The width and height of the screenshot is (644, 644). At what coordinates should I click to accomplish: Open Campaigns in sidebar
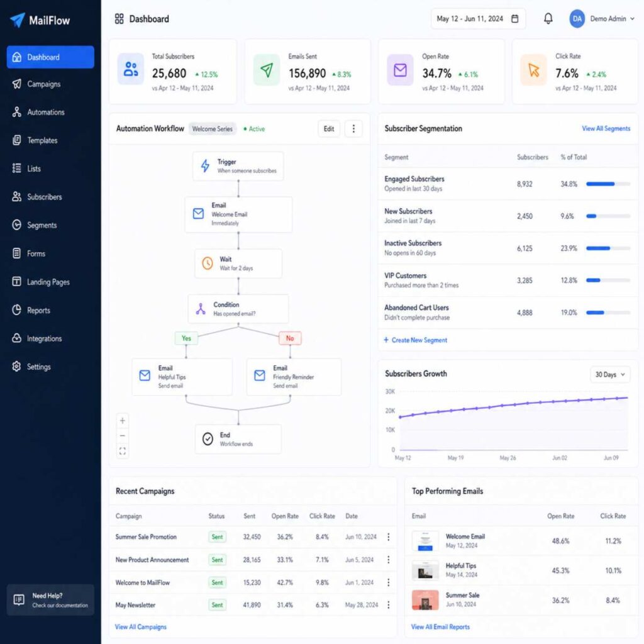pyautogui.click(x=50, y=84)
